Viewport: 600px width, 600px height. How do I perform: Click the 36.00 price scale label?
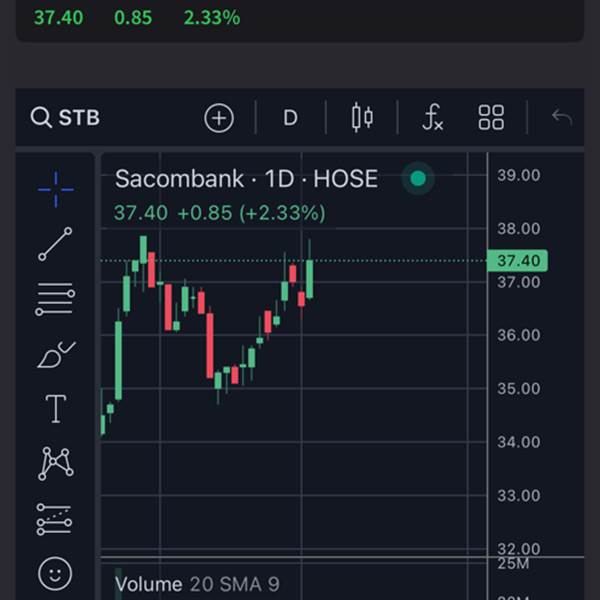point(519,335)
